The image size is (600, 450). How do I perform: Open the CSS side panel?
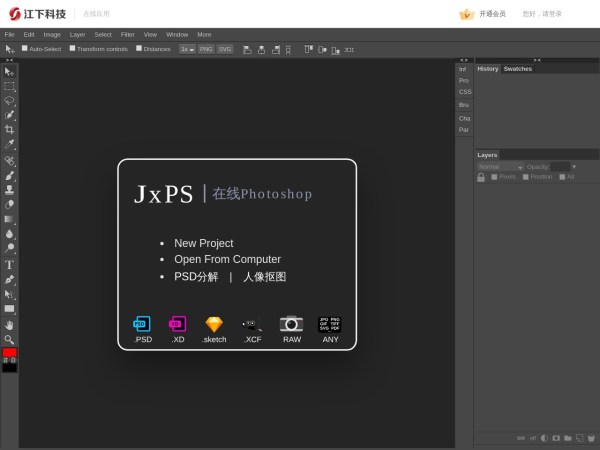click(464, 91)
